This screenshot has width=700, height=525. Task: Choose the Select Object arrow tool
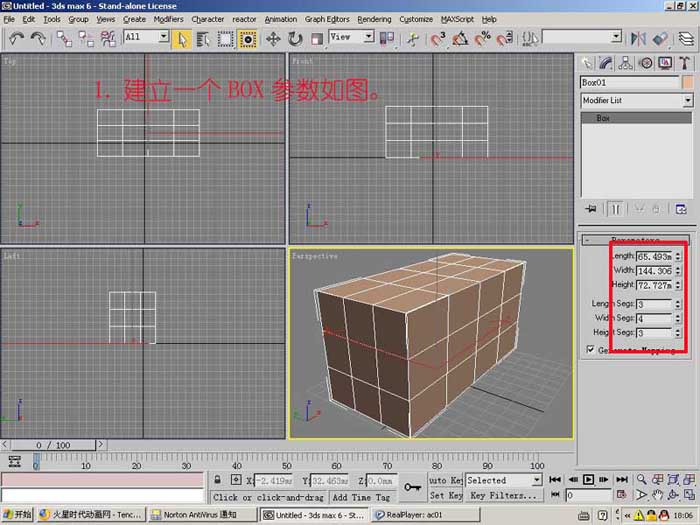[x=182, y=39]
